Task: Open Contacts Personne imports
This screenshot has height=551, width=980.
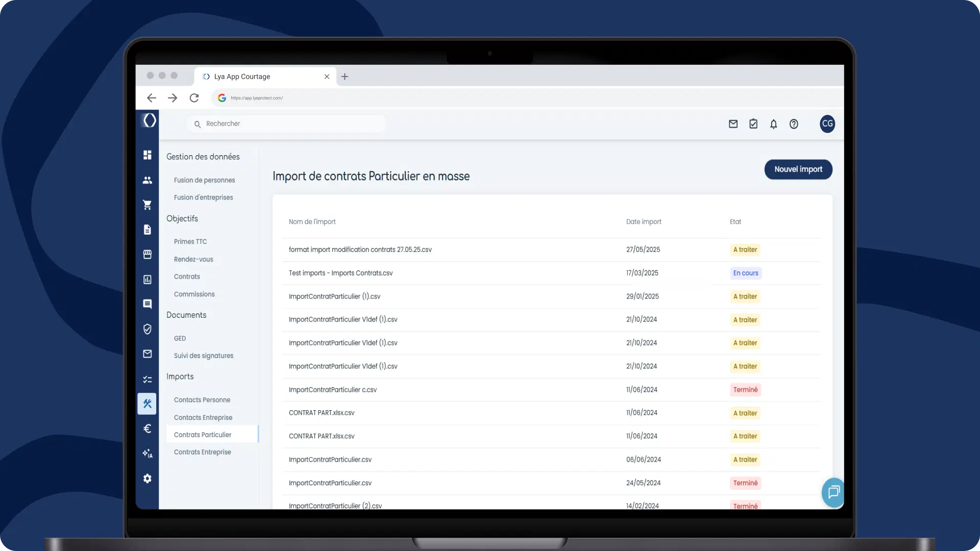Action: [x=202, y=400]
